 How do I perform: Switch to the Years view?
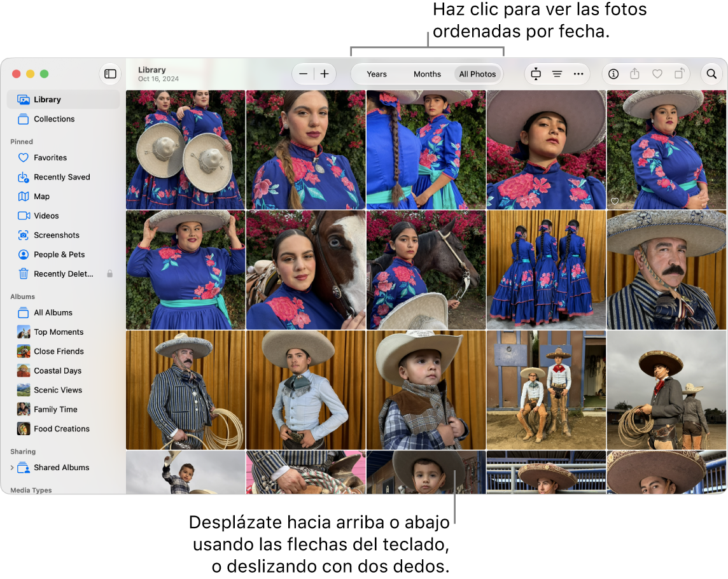point(377,74)
